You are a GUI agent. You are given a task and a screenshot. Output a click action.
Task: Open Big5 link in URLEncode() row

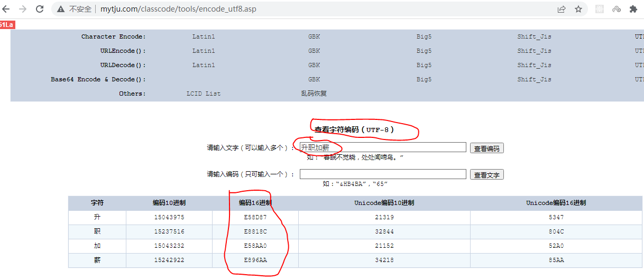coord(424,51)
